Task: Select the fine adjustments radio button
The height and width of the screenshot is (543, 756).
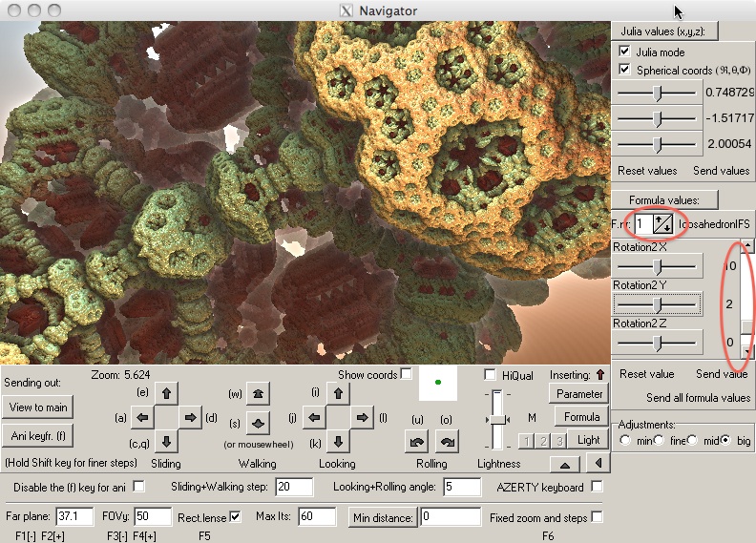Action: pyautogui.click(x=659, y=440)
